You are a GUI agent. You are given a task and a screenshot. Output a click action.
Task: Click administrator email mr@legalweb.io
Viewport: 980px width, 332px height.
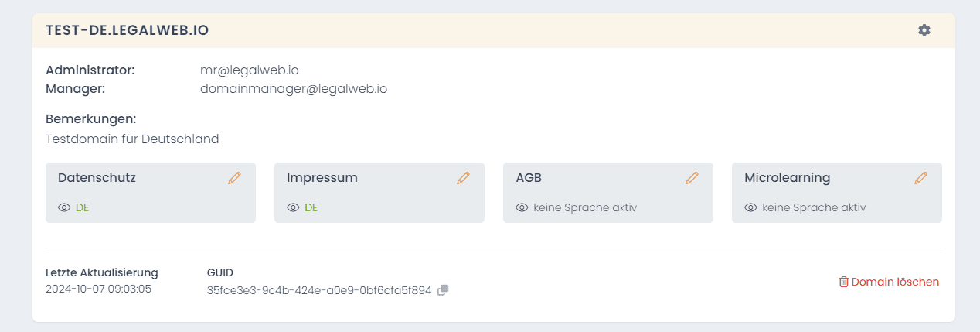pos(250,70)
